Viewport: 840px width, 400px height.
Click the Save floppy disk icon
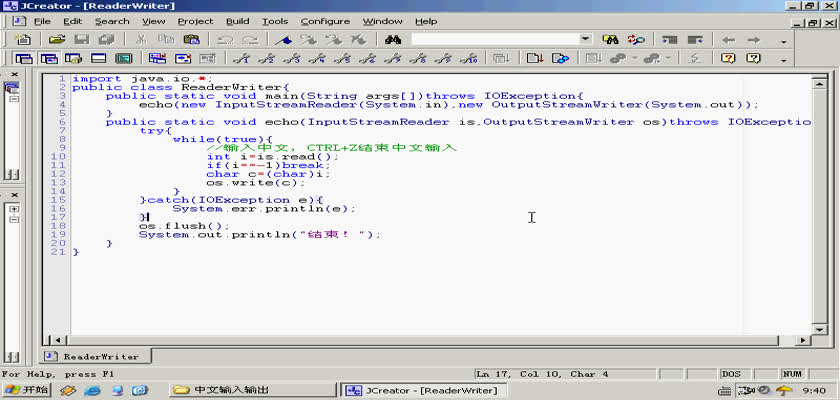pos(81,40)
